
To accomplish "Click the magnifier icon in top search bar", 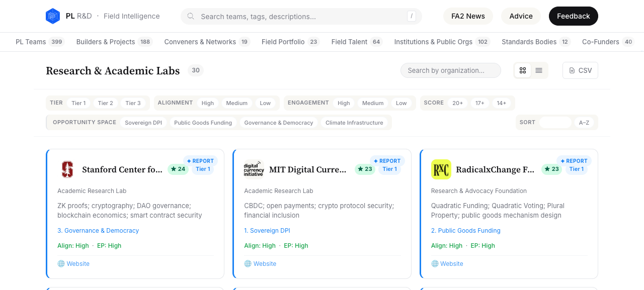I will click(191, 16).
